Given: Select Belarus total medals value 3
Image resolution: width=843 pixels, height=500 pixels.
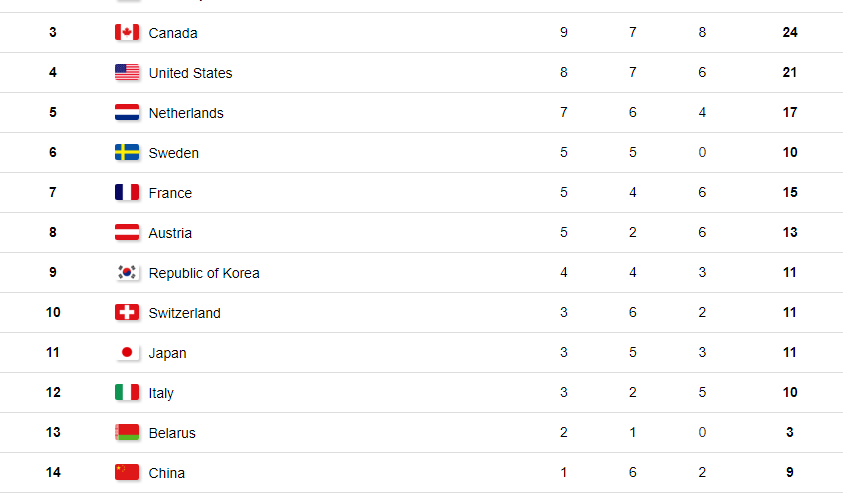Looking at the screenshot, I should pos(790,432).
